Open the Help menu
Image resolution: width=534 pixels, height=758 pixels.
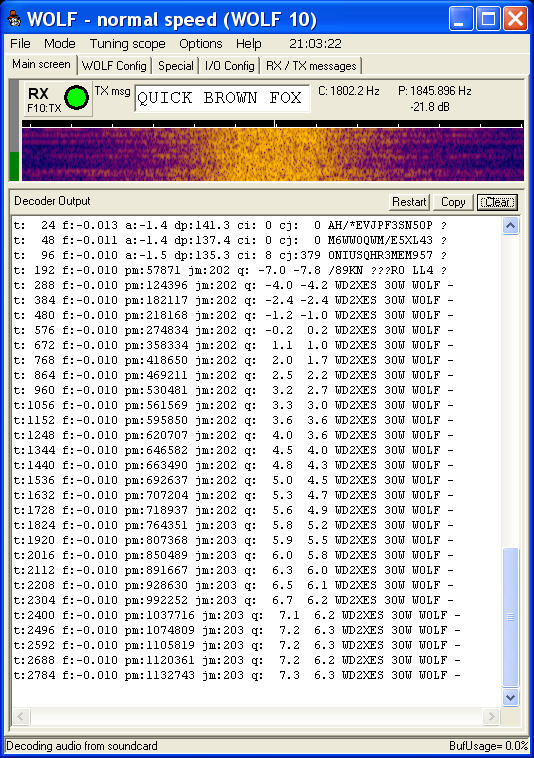249,44
